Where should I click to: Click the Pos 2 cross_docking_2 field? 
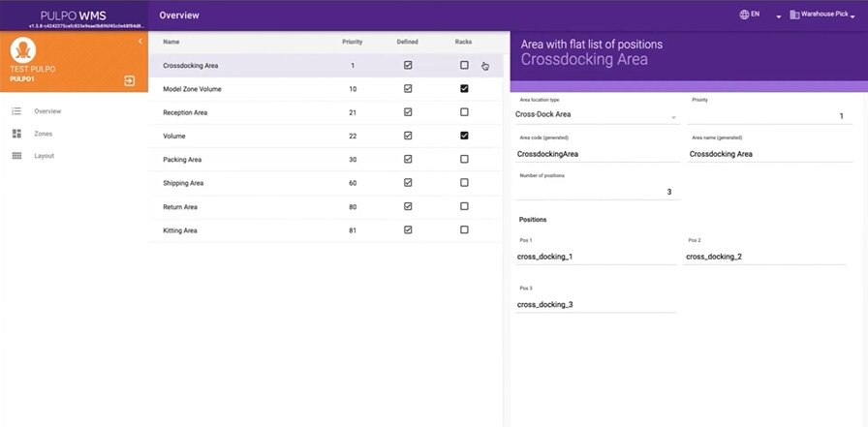click(x=765, y=258)
